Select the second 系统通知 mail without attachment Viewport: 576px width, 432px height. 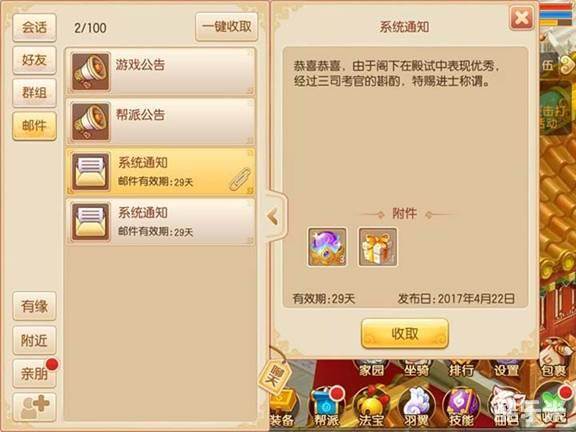point(161,222)
